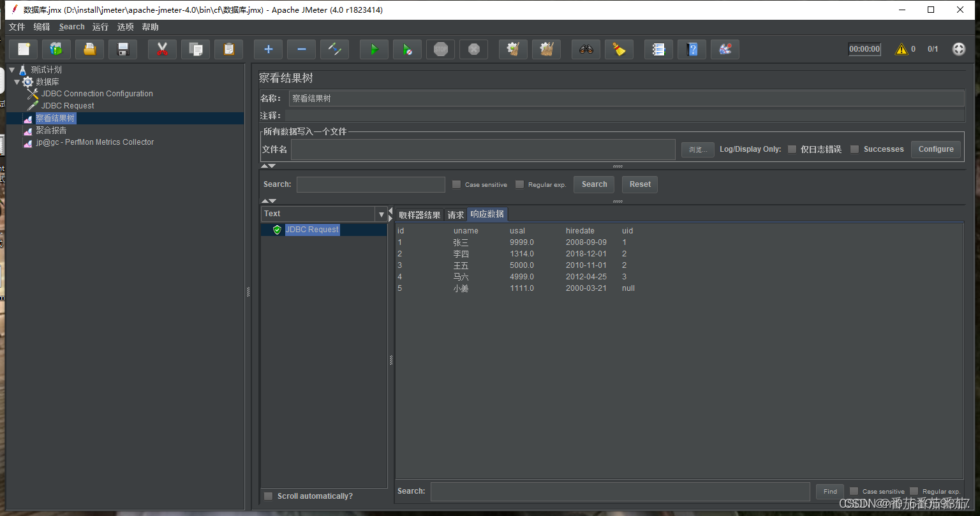The width and height of the screenshot is (980, 516).
Task: Open the 编辑 menu
Action: (41, 27)
